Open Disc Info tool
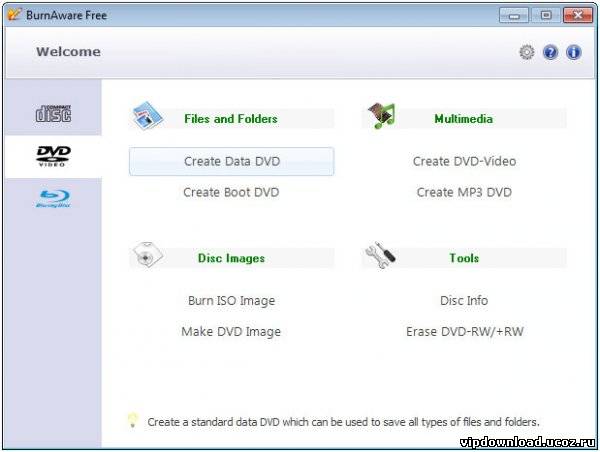This screenshot has width=600, height=452. click(464, 301)
